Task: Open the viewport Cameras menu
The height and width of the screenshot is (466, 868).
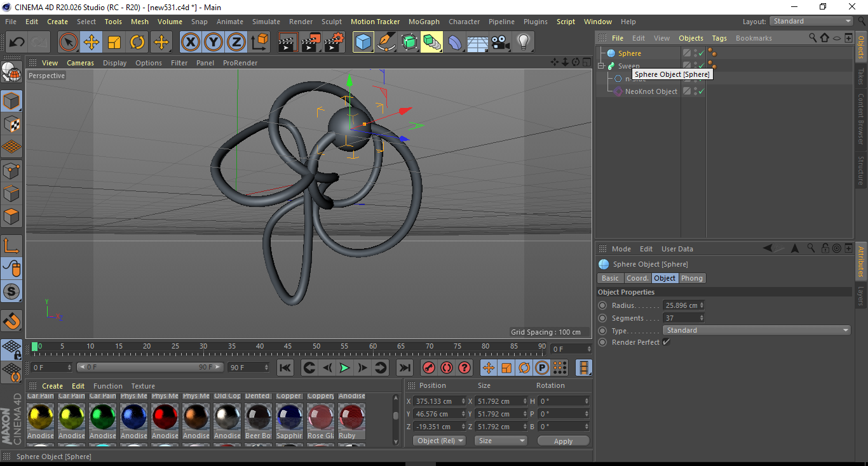Action: click(x=80, y=63)
